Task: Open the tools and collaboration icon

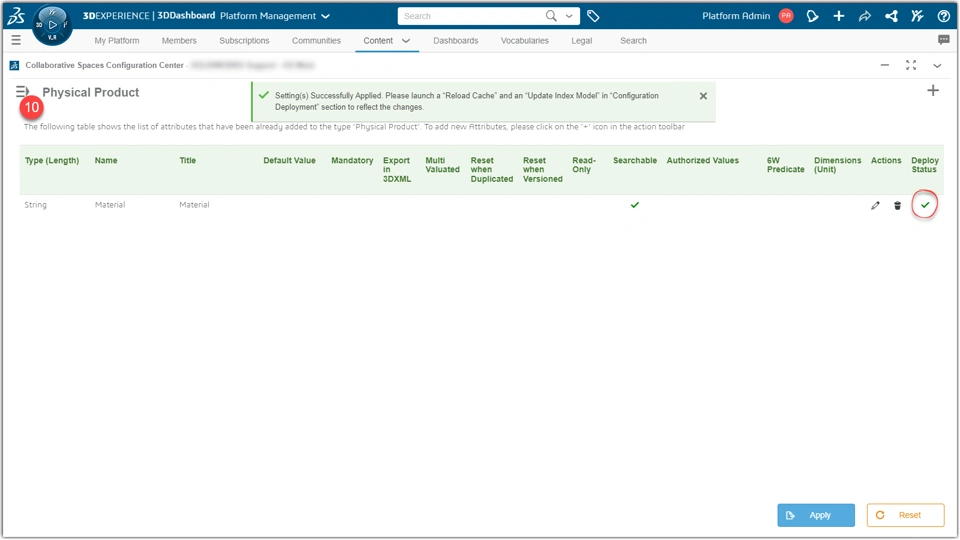Action: pyautogui.click(x=917, y=16)
